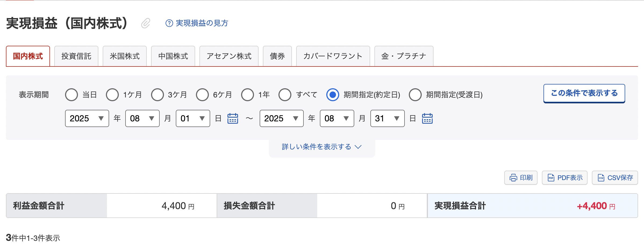Image resolution: width=644 pixels, height=250 pixels.
Task: Click the 利益金額合計 4,400 円 value
Action: coord(178,206)
